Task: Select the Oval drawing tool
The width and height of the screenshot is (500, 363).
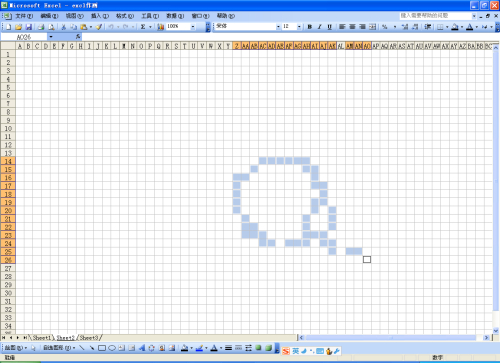Action: click(x=112, y=348)
